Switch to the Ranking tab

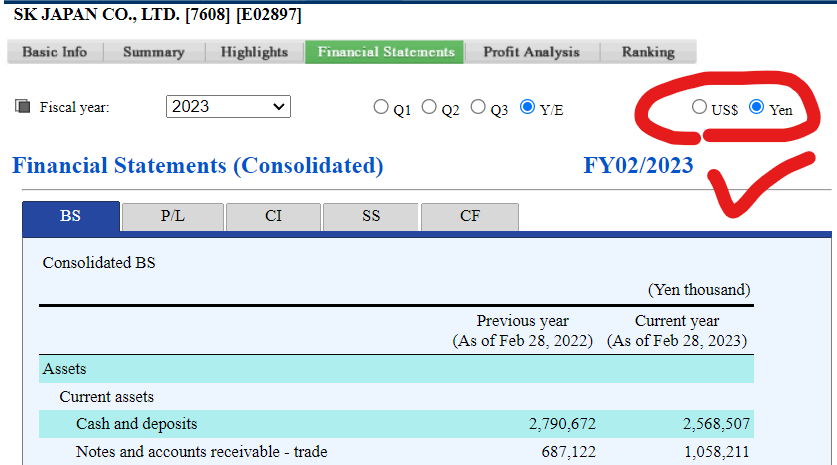click(648, 52)
